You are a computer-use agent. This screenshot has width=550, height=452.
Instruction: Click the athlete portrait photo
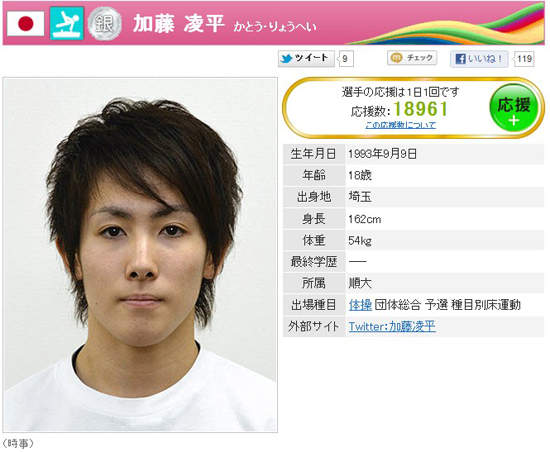click(x=140, y=255)
